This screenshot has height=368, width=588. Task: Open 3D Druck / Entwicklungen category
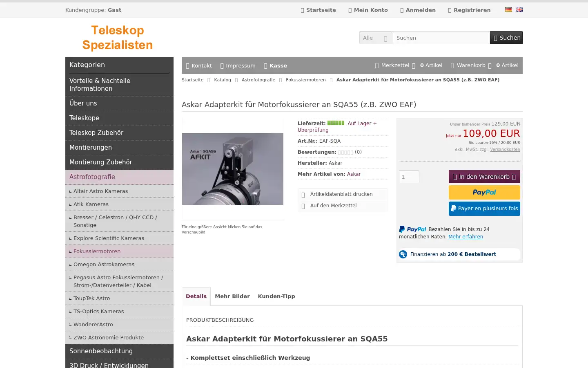click(119, 364)
